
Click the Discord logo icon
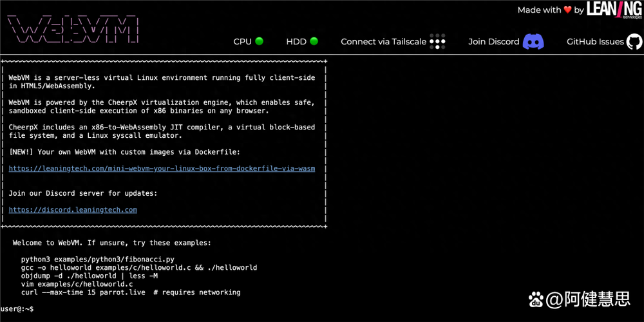533,41
